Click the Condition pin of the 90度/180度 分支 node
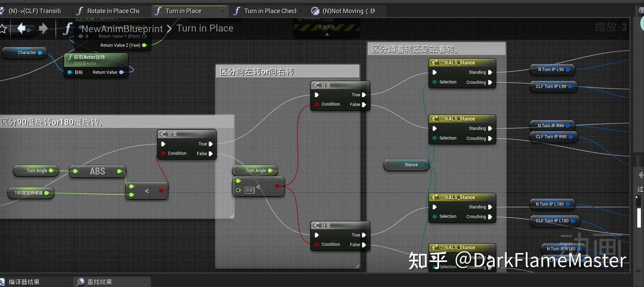The height and width of the screenshot is (287, 644). [164, 153]
